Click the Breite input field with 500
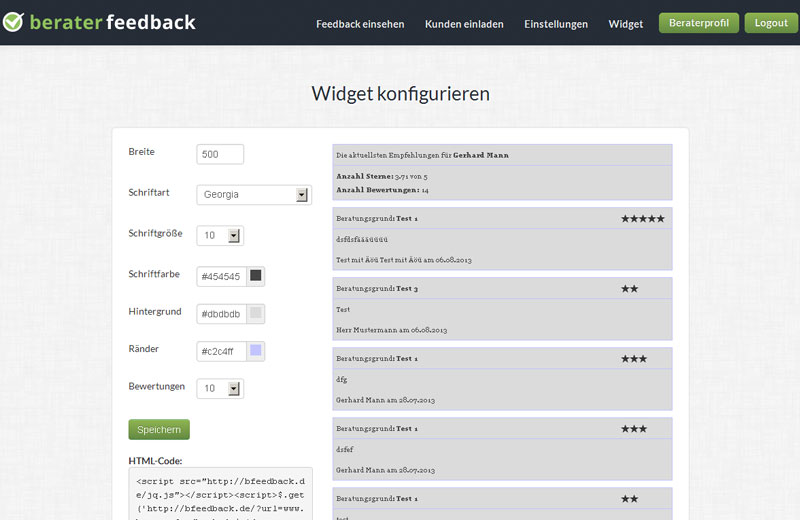Image resolution: width=800 pixels, height=520 pixels. point(220,154)
